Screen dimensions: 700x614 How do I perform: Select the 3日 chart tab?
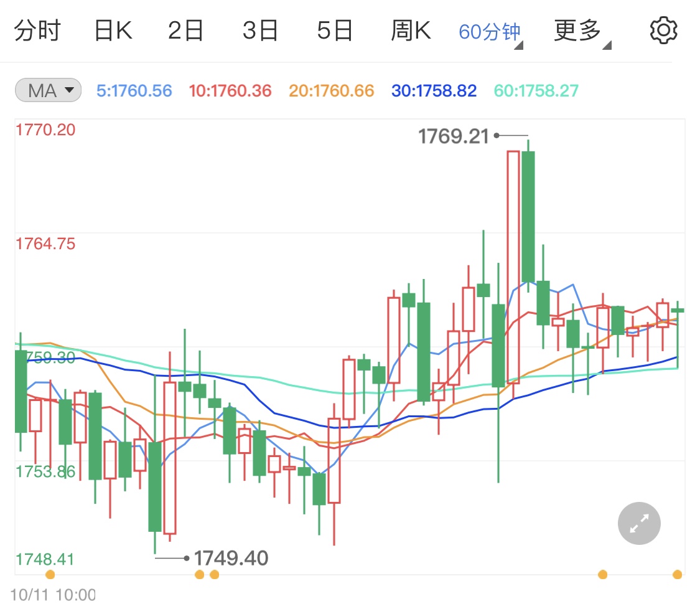click(260, 31)
